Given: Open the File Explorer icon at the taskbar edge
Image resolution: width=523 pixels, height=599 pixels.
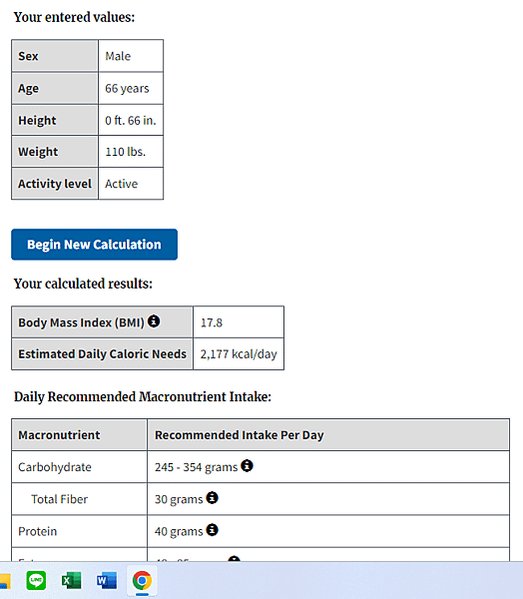Looking at the screenshot, I should [5, 581].
